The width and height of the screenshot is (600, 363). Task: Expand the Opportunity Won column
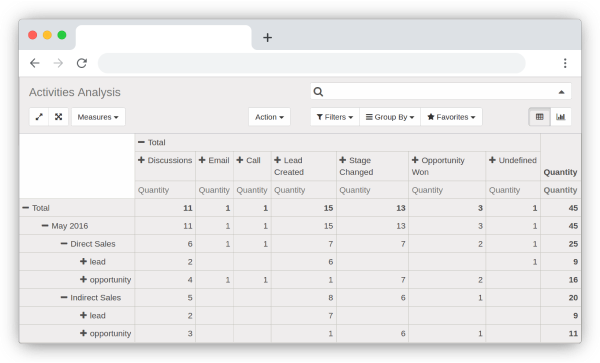coord(415,160)
